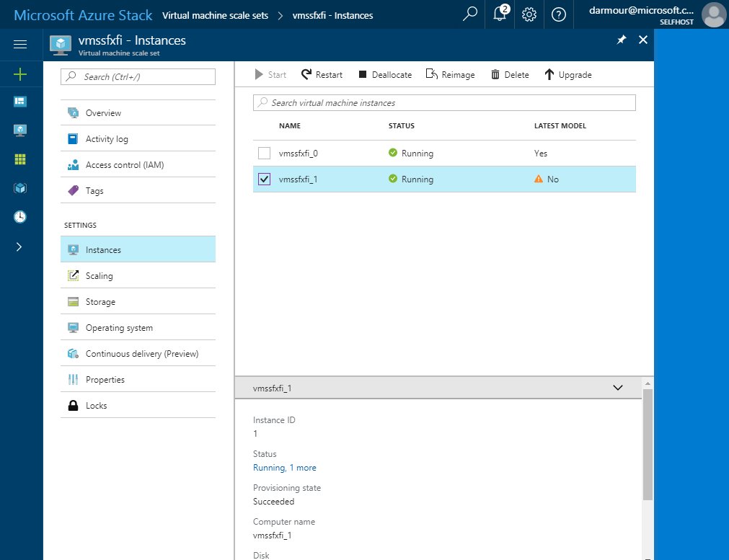Open Scaling settings
This screenshot has width=729, height=560.
click(138, 275)
